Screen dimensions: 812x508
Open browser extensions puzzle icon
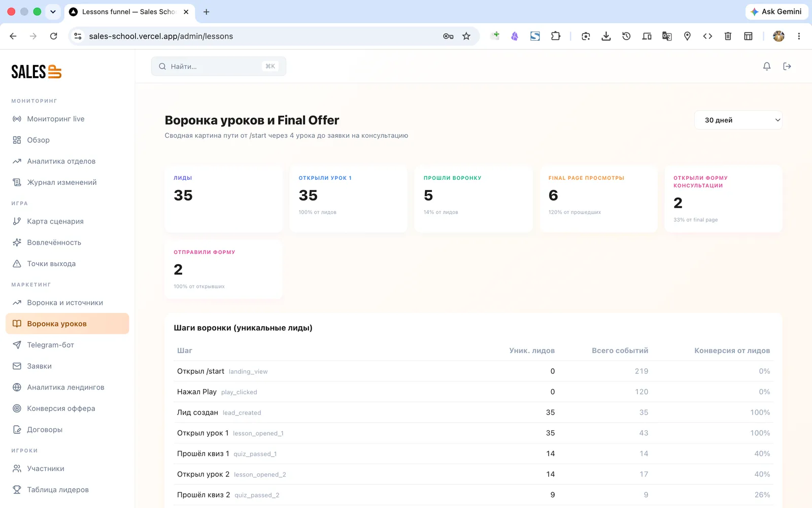556,36
